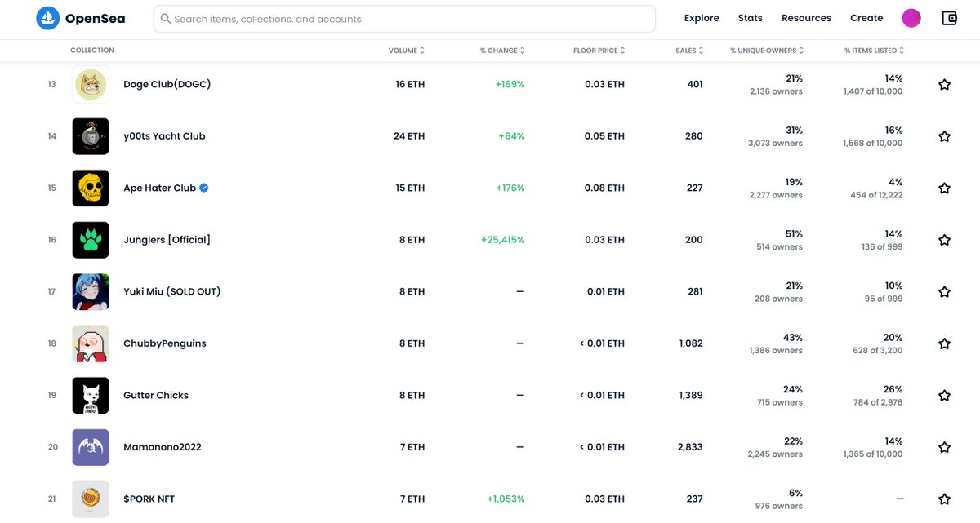Screen dimensions: 980x523
Task: Sort collections by Sales
Action: (689, 51)
